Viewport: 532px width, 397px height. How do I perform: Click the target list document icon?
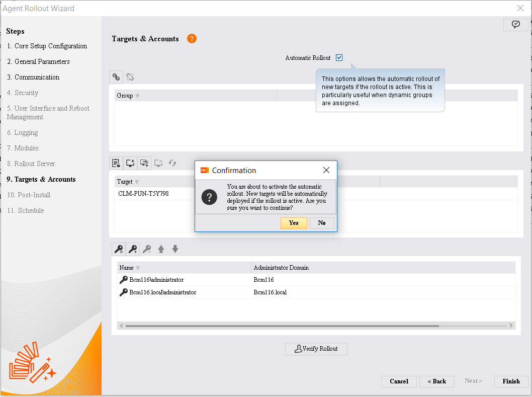point(116,163)
